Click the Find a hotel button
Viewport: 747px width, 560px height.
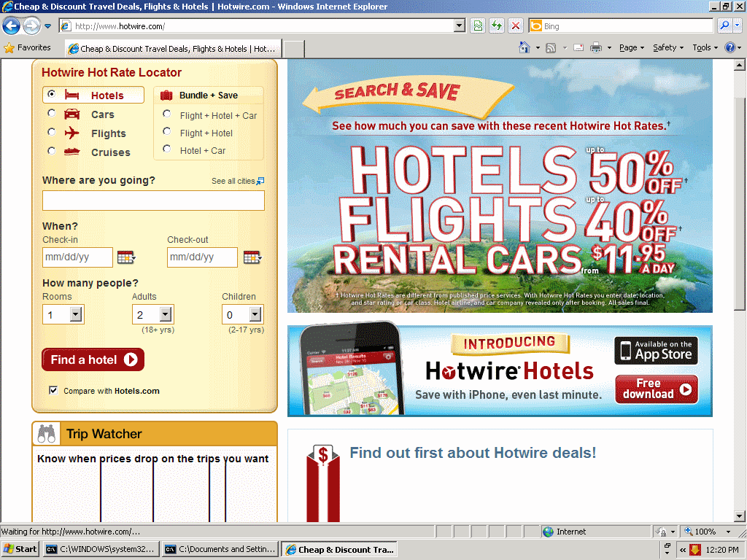point(93,359)
